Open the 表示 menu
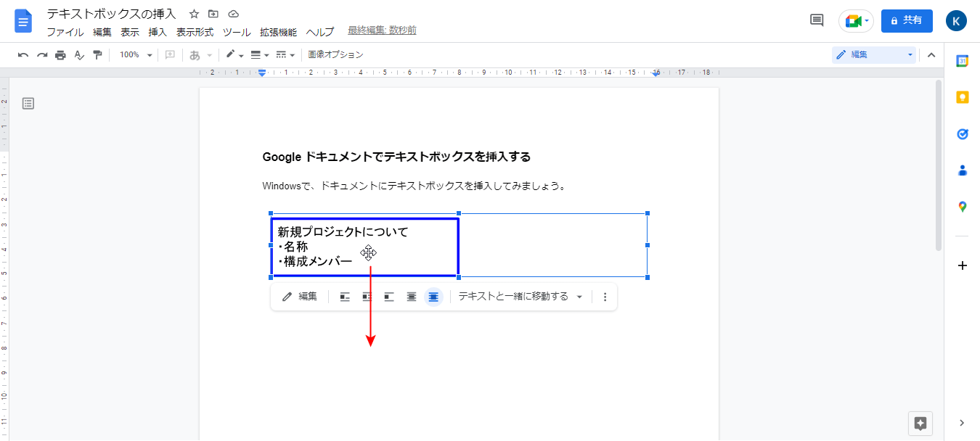This screenshot has width=980, height=441. click(130, 32)
